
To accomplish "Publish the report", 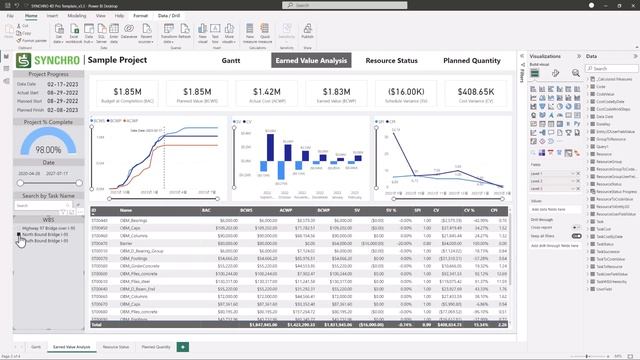I will [307, 31].
